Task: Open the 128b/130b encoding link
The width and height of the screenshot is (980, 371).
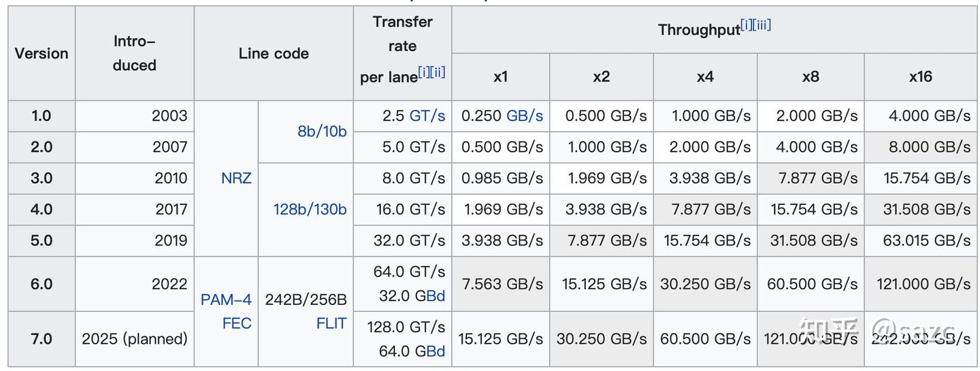Action: coord(310,210)
